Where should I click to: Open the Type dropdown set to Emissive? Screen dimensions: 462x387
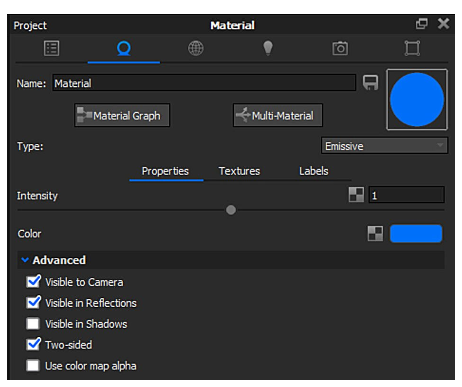pyautogui.click(x=384, y=146)
